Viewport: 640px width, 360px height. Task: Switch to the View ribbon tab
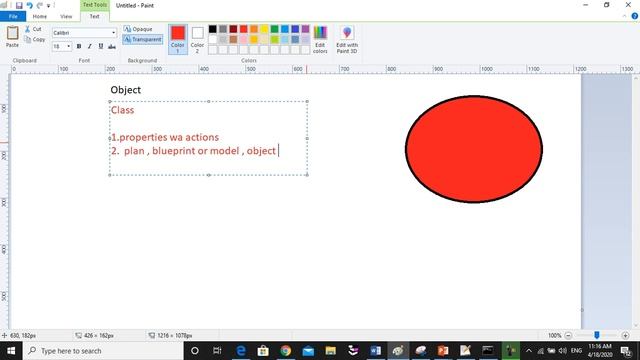66,16
